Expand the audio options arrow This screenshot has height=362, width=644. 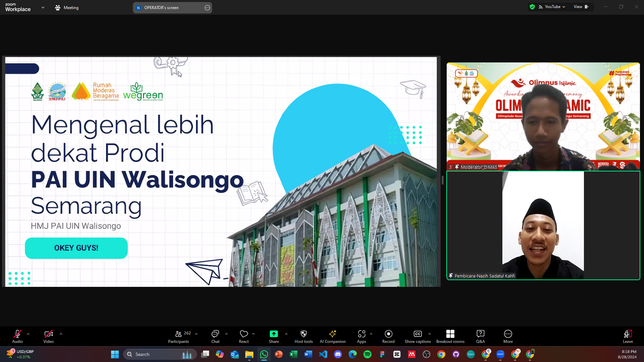(28, 334)
